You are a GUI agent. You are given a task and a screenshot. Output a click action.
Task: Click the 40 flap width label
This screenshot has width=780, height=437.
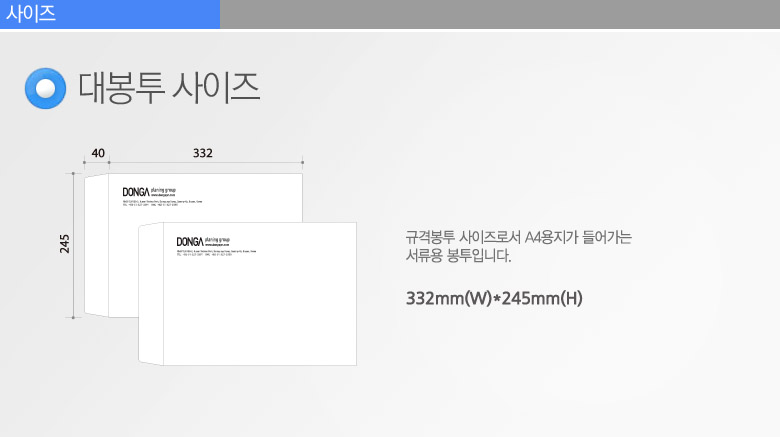(x=97, y=153)
